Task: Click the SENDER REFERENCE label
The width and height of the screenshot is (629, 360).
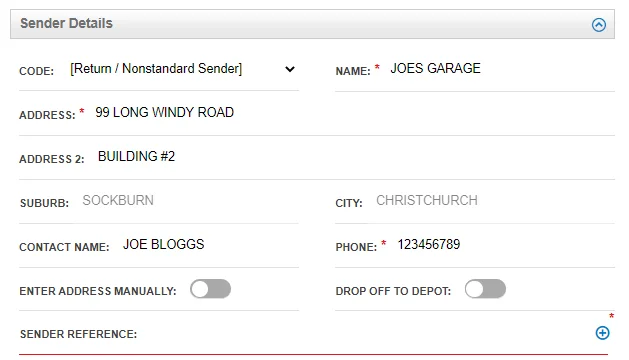Action: (78, 334)
